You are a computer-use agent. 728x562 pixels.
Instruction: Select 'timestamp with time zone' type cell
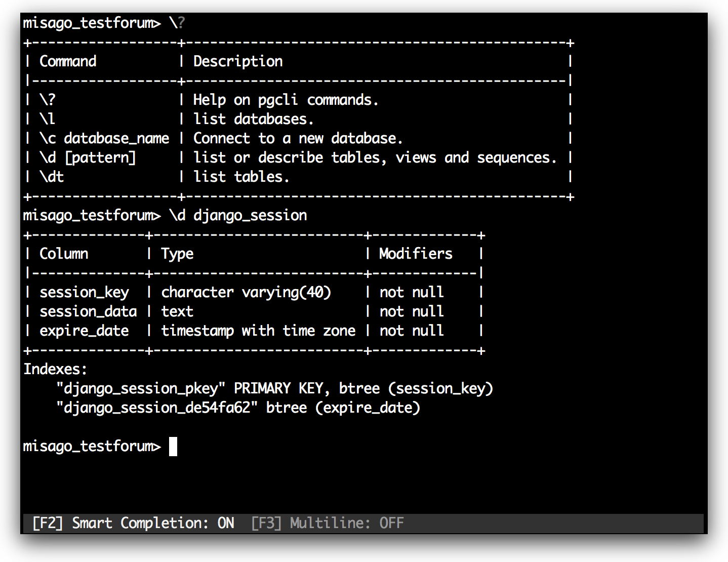point(258,331)
